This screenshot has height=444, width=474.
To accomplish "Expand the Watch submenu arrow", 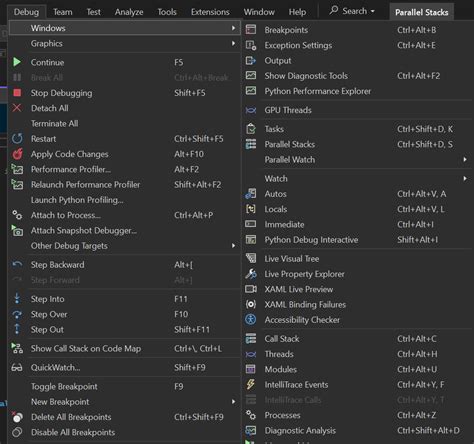I will [x=465, y=178].
